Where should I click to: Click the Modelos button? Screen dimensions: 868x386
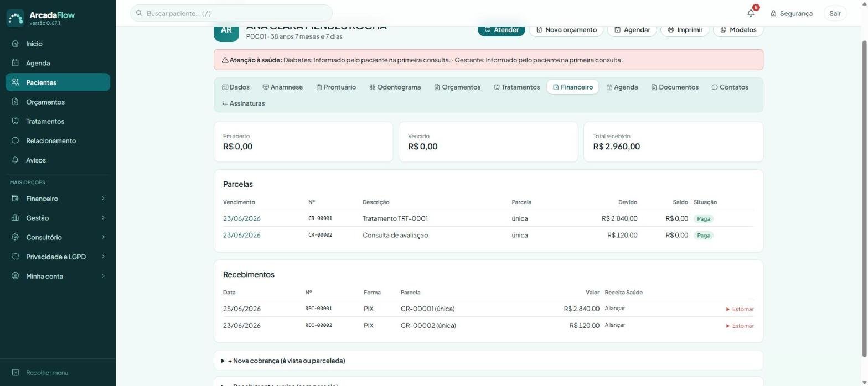[738, 30]
